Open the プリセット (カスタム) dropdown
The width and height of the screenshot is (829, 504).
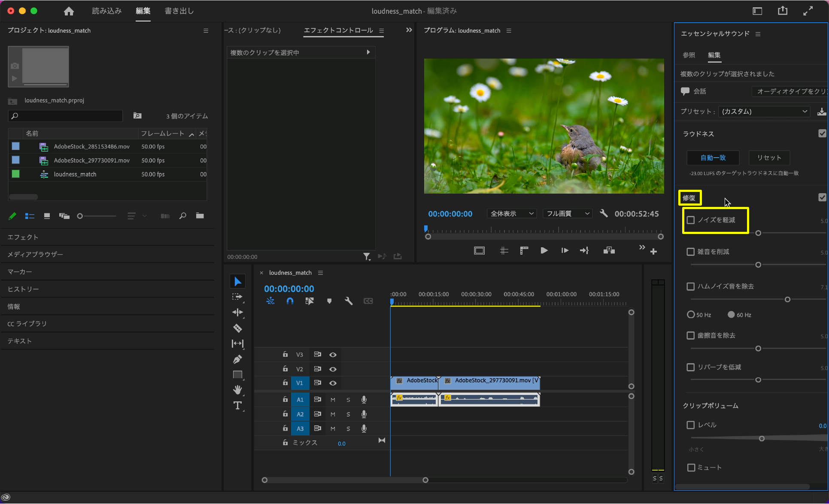pyautogui.click(x=764, y=112)
